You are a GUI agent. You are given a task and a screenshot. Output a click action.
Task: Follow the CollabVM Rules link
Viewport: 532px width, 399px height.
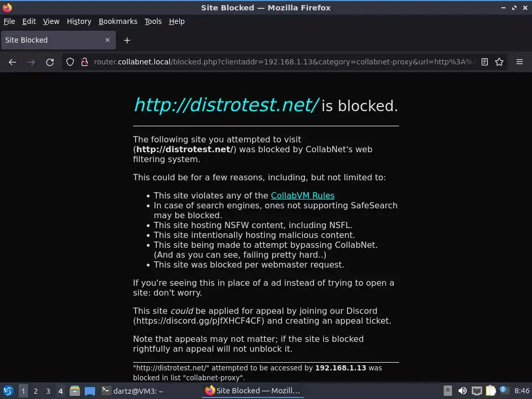pos(303,196)
